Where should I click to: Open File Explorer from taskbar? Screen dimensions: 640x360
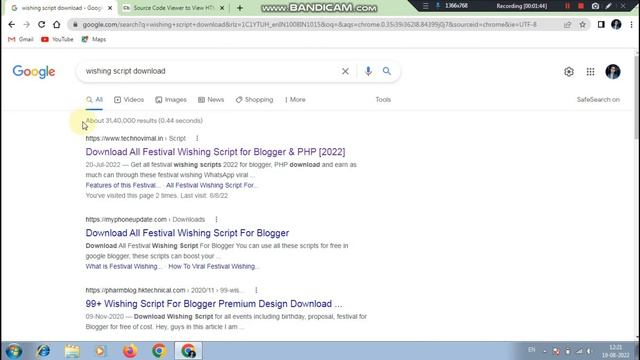click(x=72, y=351)
